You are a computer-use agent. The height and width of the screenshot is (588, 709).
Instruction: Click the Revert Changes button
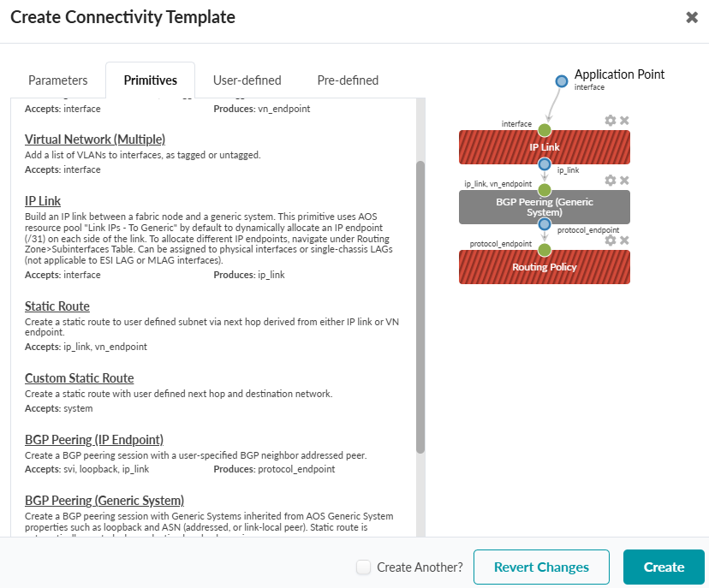541,567
